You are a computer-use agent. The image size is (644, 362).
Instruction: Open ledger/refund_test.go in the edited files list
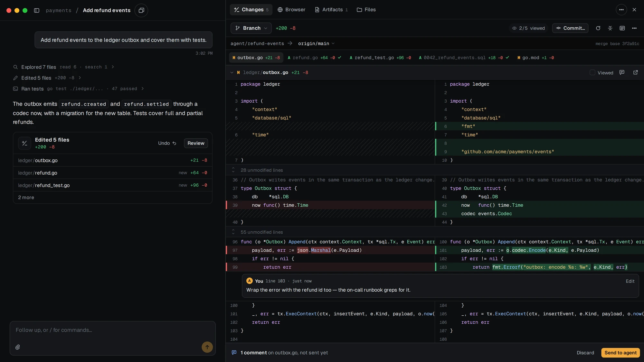tap(113, 185)
